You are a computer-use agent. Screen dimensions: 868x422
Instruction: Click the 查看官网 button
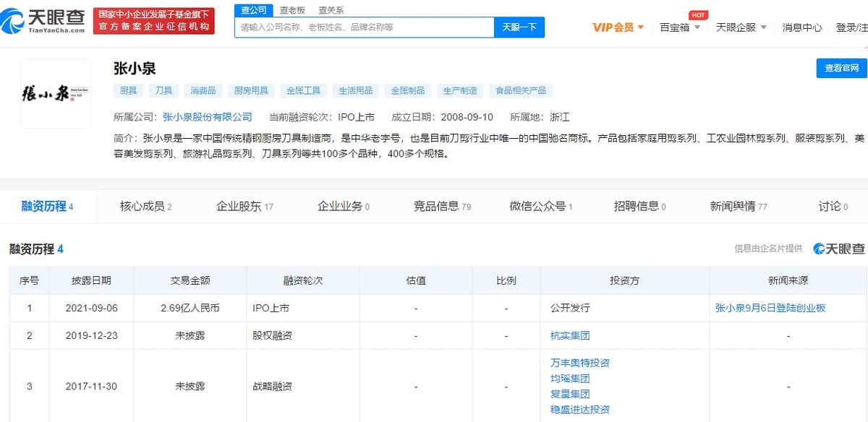pos(842,68)
